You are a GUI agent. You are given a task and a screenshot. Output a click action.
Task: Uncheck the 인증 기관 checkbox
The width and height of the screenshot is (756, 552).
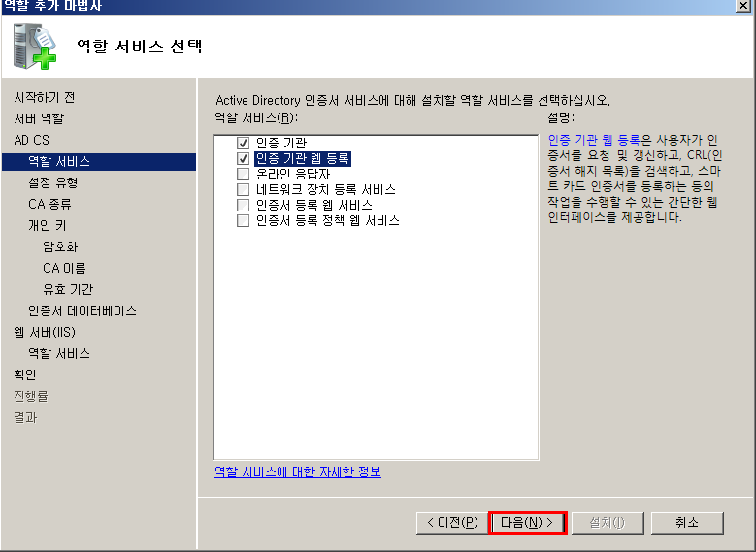pyautogui.click(x=243, y=144)
